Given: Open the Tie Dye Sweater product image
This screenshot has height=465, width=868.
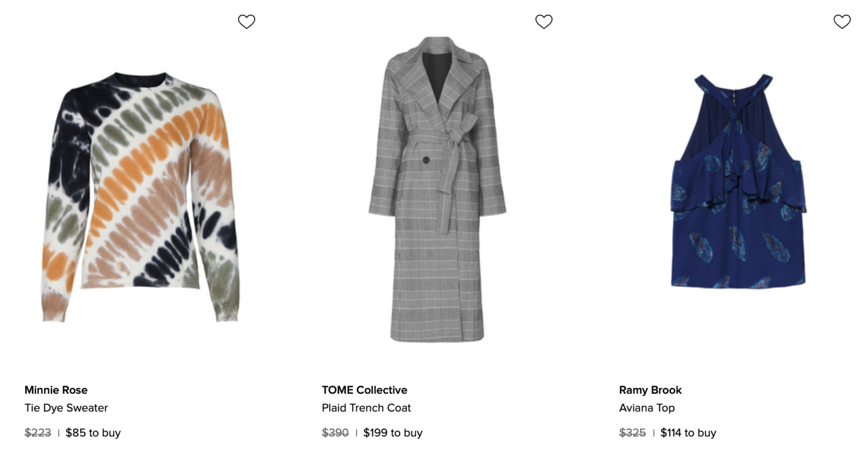Looking at the screenshot, I should (141, 198).
